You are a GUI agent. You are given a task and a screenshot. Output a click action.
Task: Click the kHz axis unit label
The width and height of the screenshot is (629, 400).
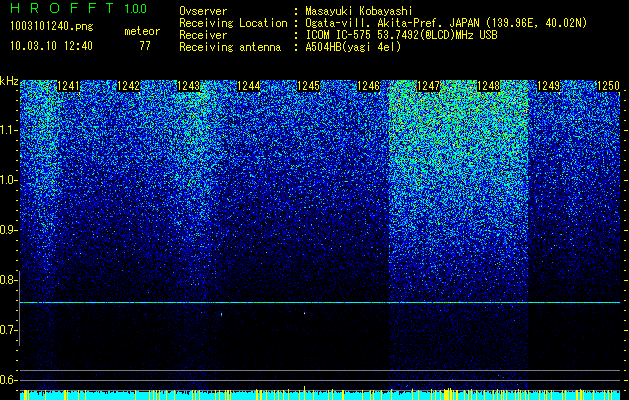click(x=9, y=81)
